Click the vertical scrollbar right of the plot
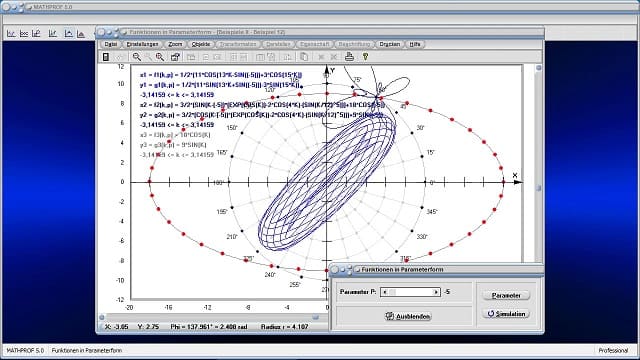640x360 pixels. click(x=539, y=163)
